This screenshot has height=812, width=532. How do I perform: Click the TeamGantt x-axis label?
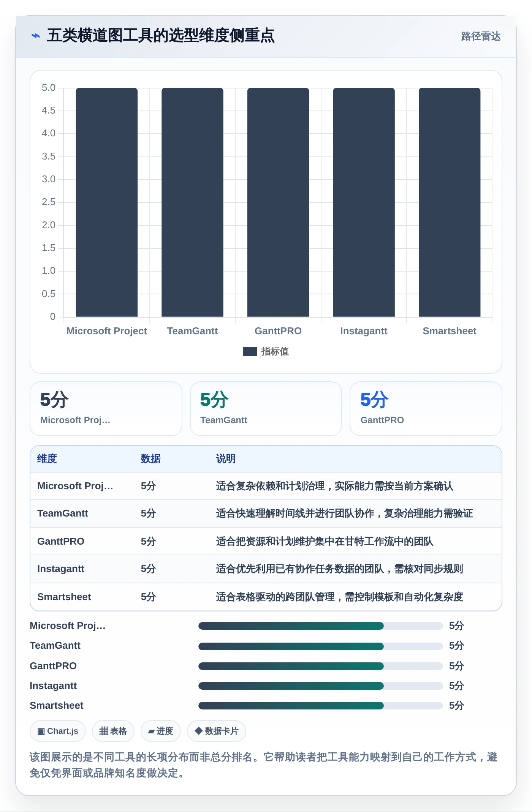[x=192, y=331]
